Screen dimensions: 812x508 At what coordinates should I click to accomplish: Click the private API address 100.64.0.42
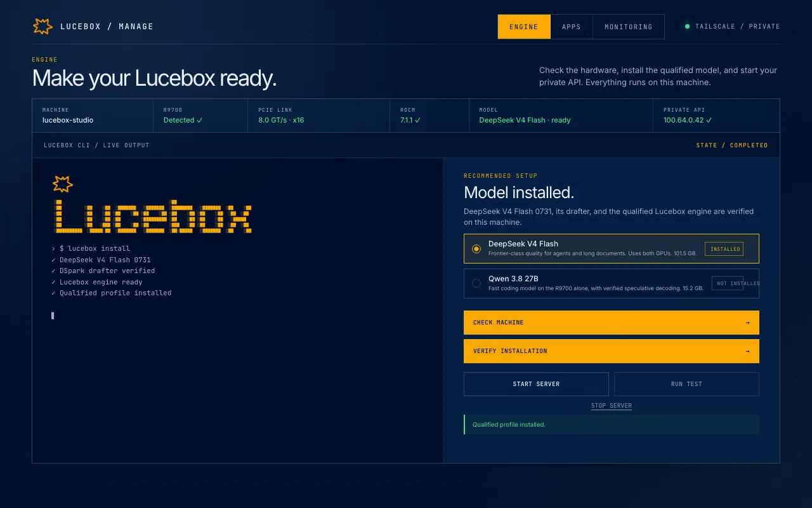click(688, 120)
